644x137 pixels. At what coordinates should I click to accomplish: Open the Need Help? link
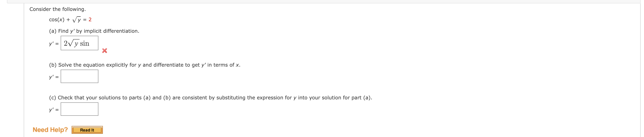click(50, 129)
